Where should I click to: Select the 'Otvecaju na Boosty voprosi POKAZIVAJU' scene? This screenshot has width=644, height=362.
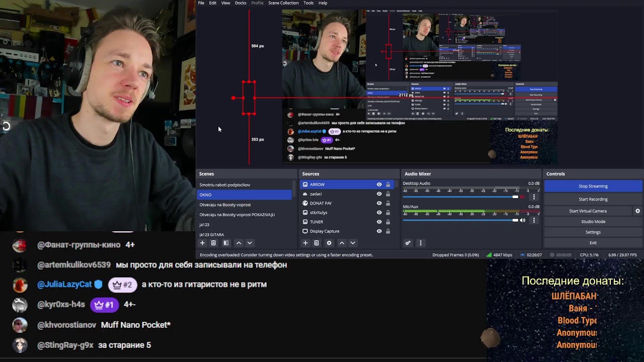[x=244, y=215]
